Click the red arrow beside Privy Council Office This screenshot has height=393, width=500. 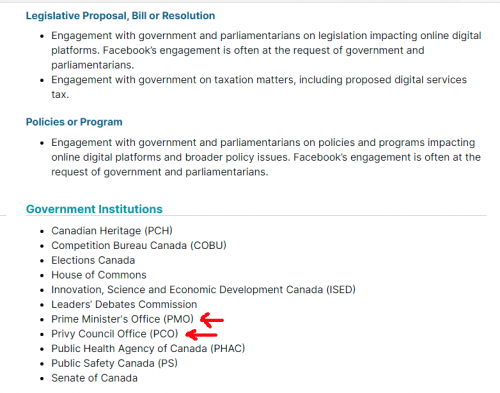[201, 334]
